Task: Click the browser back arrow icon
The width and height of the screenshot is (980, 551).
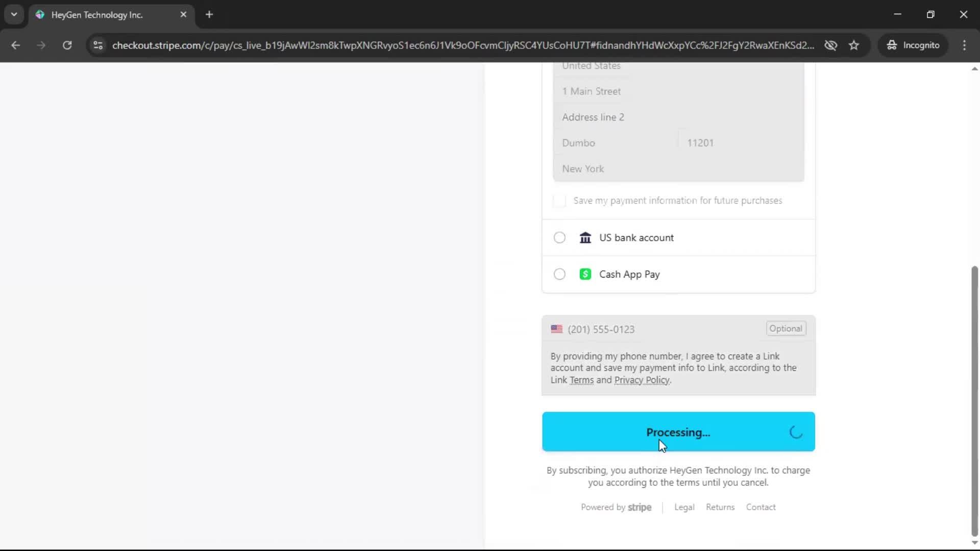Action: click(x=15, y=45)
